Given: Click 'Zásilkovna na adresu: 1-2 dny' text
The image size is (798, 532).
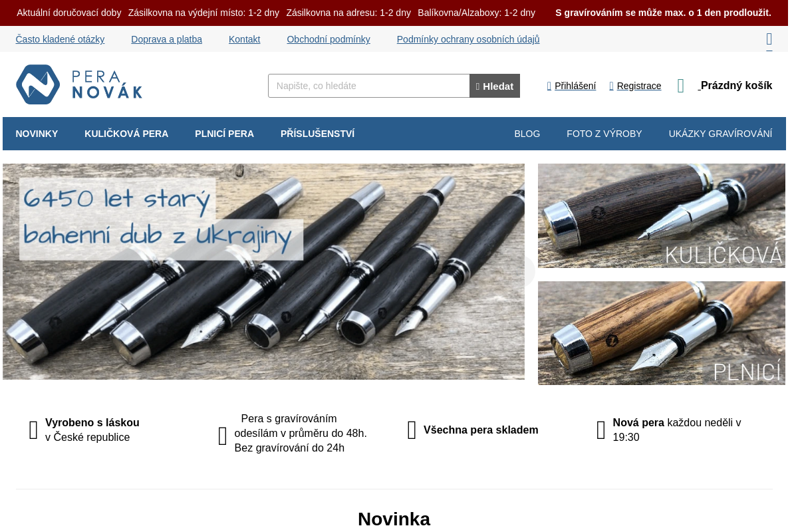Looking at the screenshot, I should coord(348,13).
